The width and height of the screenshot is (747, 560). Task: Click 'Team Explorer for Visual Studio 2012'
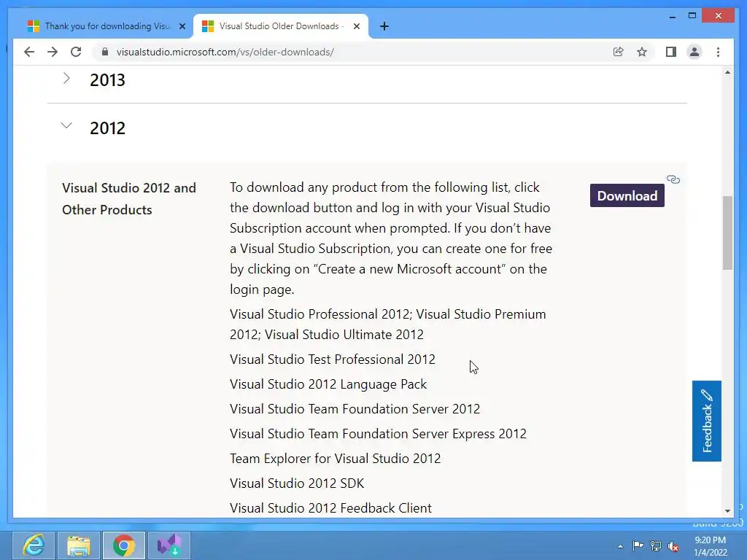[x=336, y=459]
